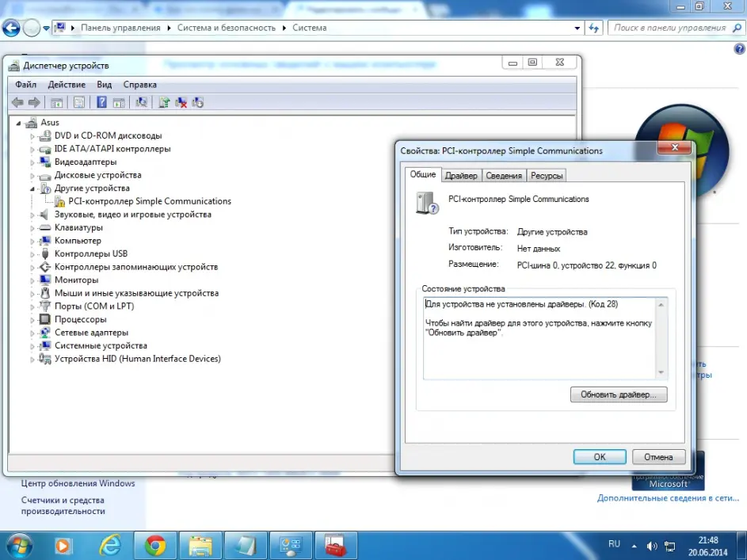This screenshot has width=747, height=560.
Task: Click the Обновить драйвер button
Action: [619, 394]
